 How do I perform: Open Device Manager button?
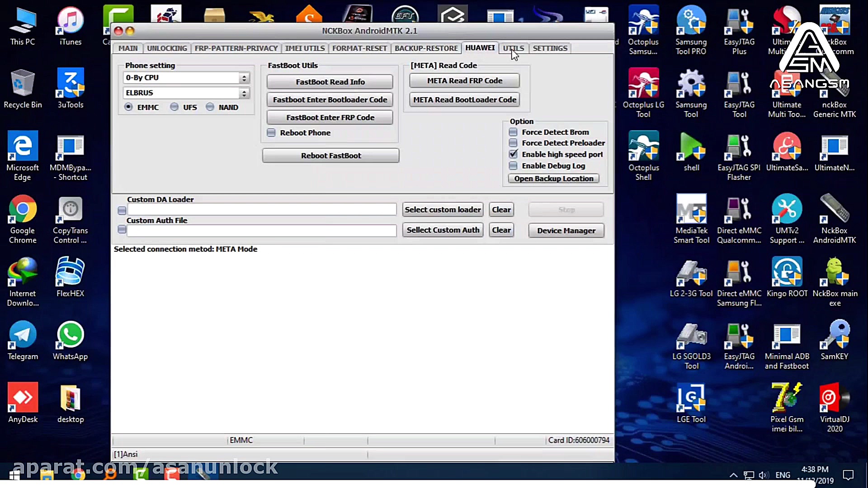(566, 230)
